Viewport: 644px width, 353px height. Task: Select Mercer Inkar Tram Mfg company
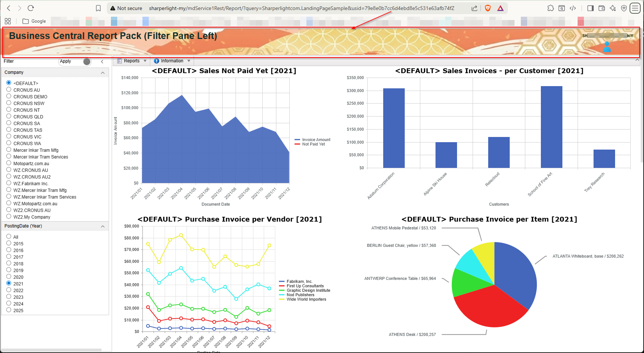9,150
